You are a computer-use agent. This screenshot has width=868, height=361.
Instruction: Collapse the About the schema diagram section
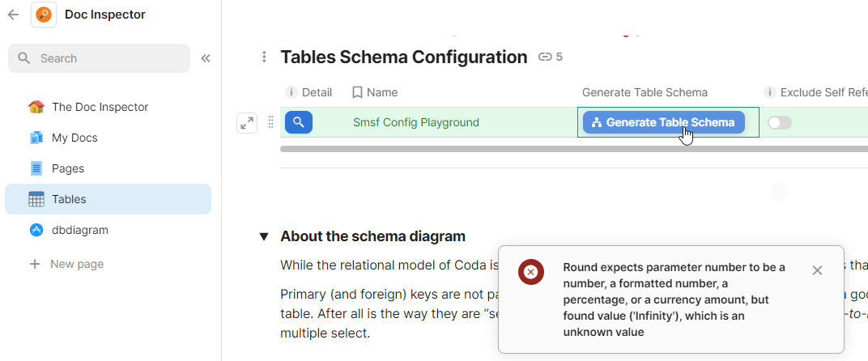click(x=264, y=236)
